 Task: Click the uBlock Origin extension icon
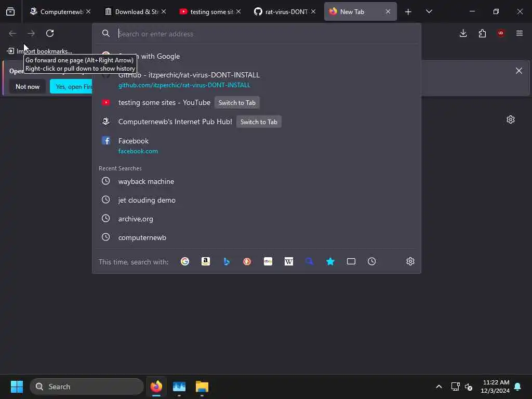(x=501, y=33)
